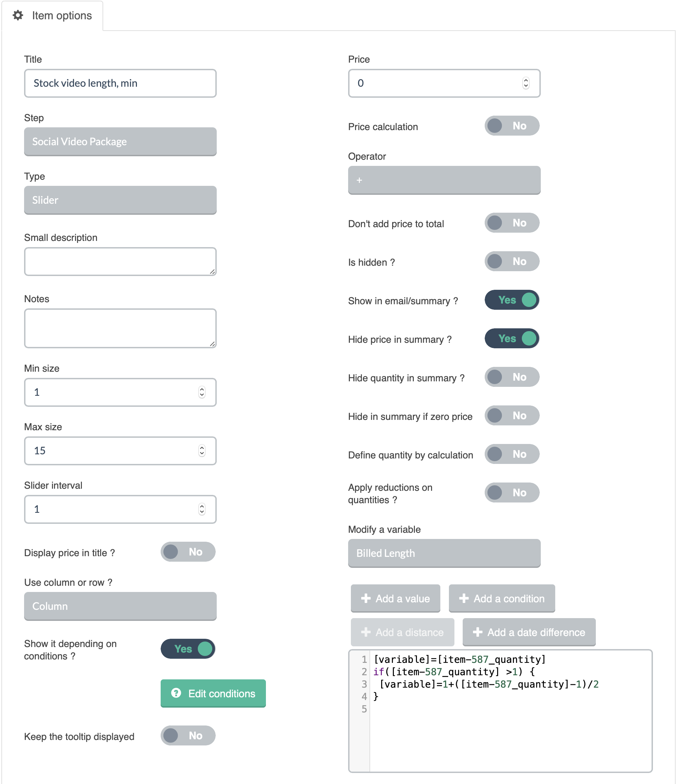The image size is (677, 784).
Task: Open the Operator plus dropdown
Action: (x=444, y=180)
